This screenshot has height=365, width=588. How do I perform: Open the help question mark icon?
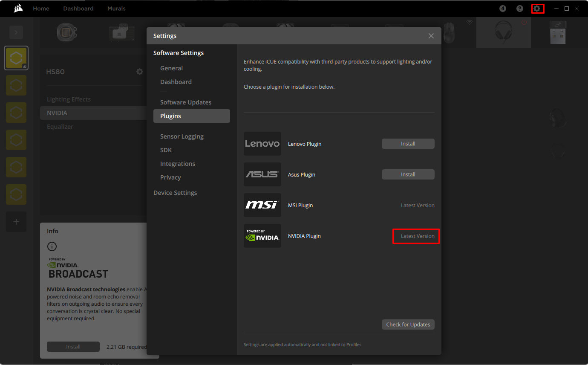pos(520,9)
